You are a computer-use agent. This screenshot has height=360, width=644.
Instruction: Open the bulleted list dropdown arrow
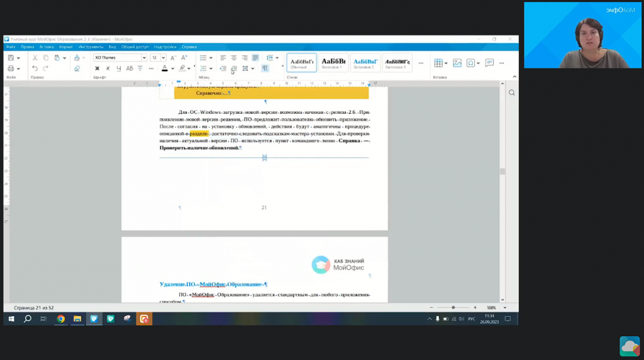click(211, 58)
